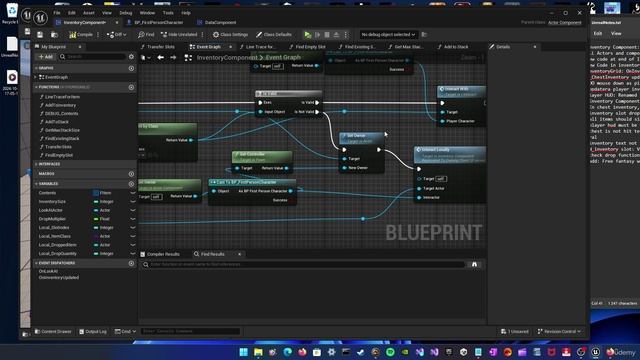Open the Asset menu
Screen dimensions: 640x360
click(89, 13)
